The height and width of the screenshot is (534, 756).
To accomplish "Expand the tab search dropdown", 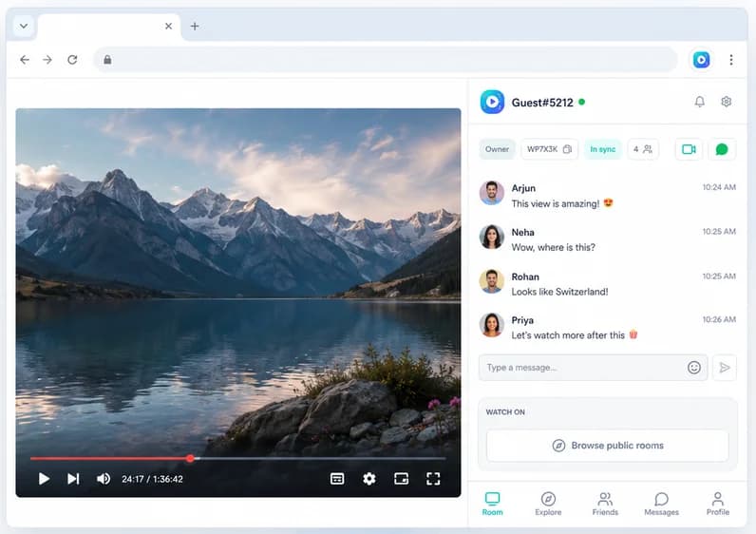I will click(24, 26).
